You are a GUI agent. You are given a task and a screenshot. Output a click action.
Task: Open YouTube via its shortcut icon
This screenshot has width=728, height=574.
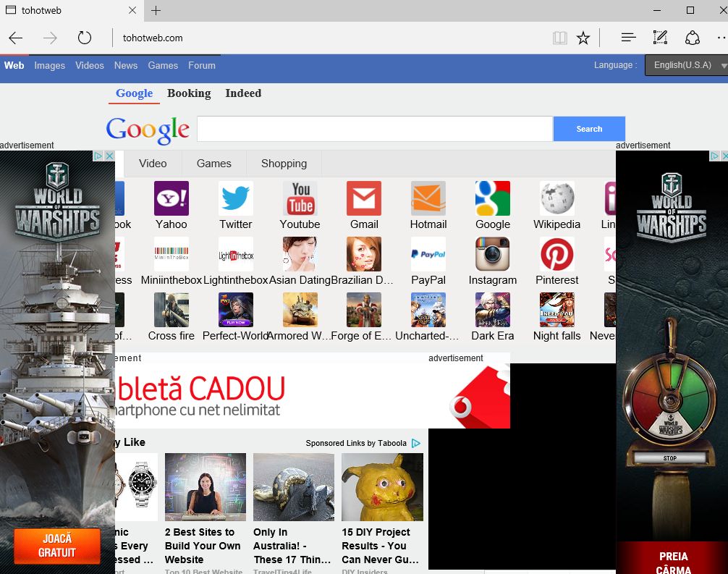click(x=300, y=197)
